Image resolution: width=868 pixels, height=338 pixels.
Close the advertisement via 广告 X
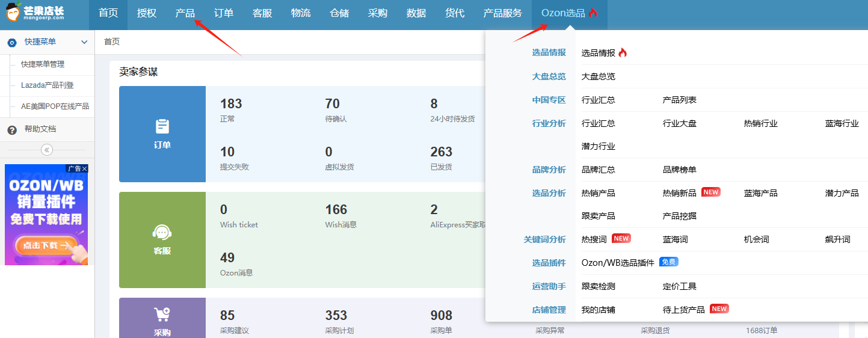[77, 168]
